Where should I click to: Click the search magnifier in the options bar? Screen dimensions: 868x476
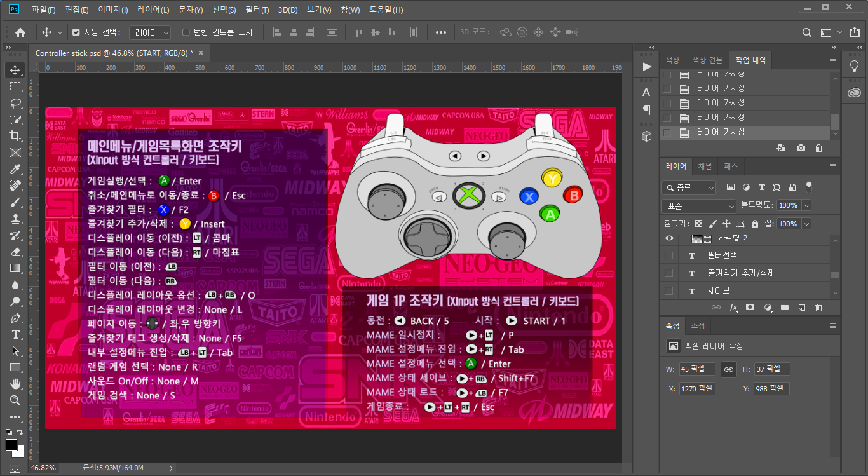click(x=806, y=32)
